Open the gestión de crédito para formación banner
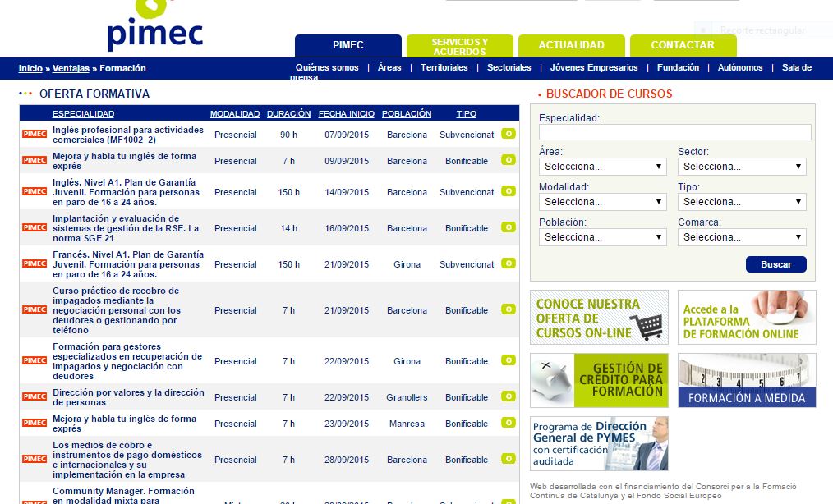The image size is (833, 504). point(599,380)
